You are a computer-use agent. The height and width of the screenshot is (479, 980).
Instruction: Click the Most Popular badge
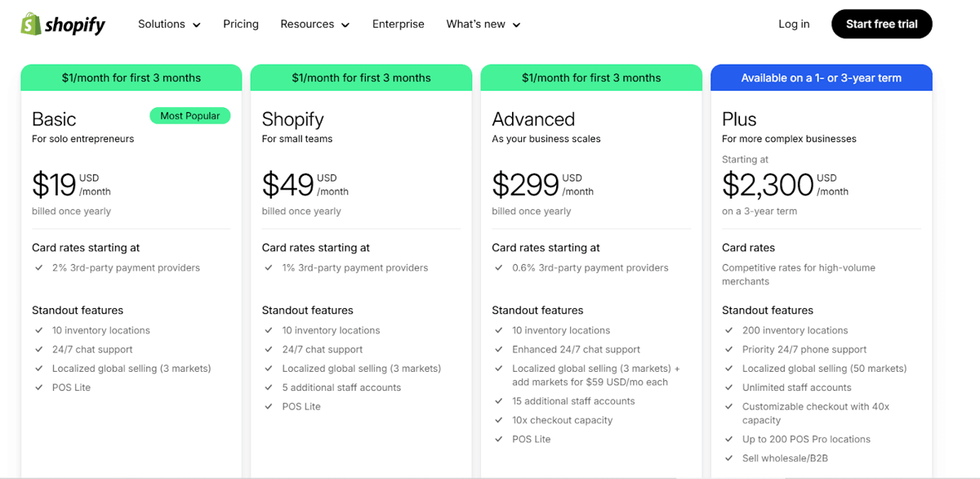[189, 116]
